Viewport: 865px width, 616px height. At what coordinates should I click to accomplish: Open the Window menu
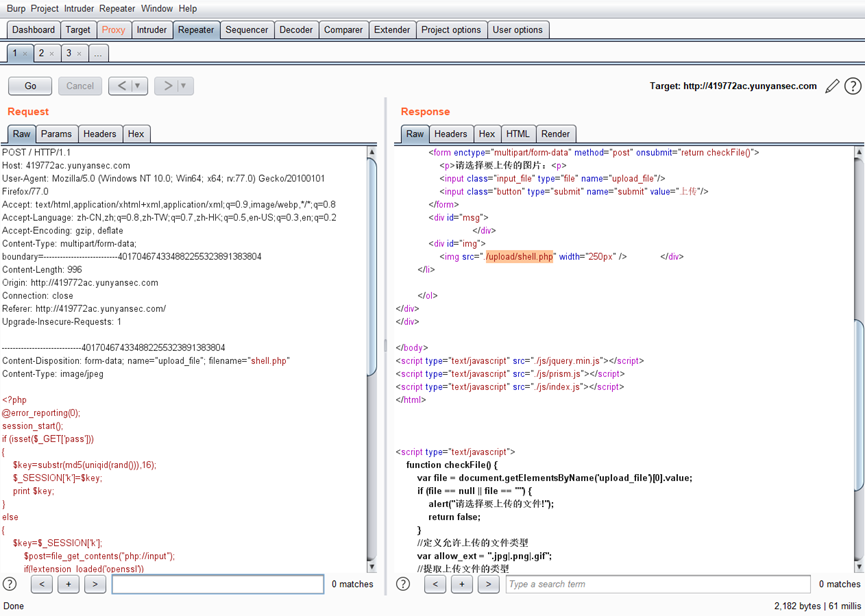(x=157, y=8)
